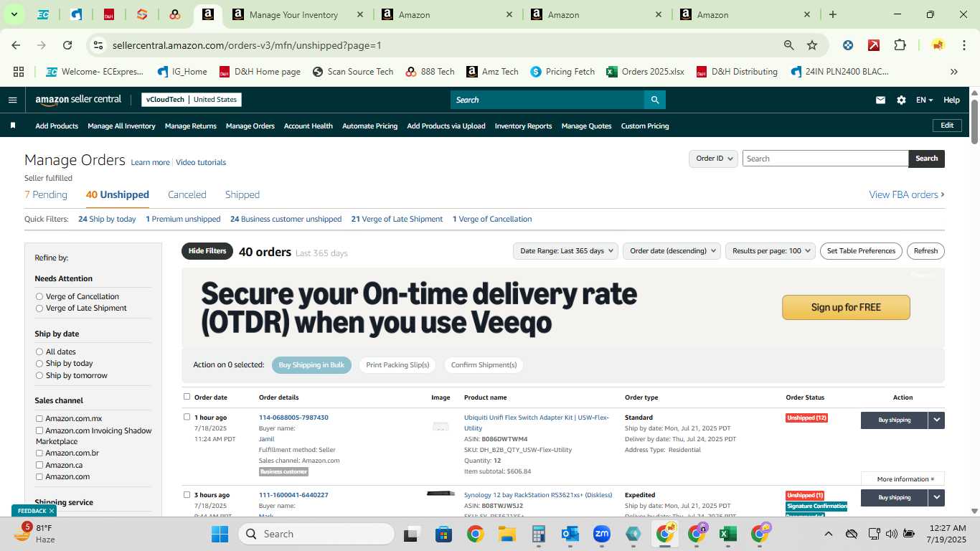Select the Verge of Cancellation radio button
The height and width of the screenshot is (551, 980).
point(39,296)
